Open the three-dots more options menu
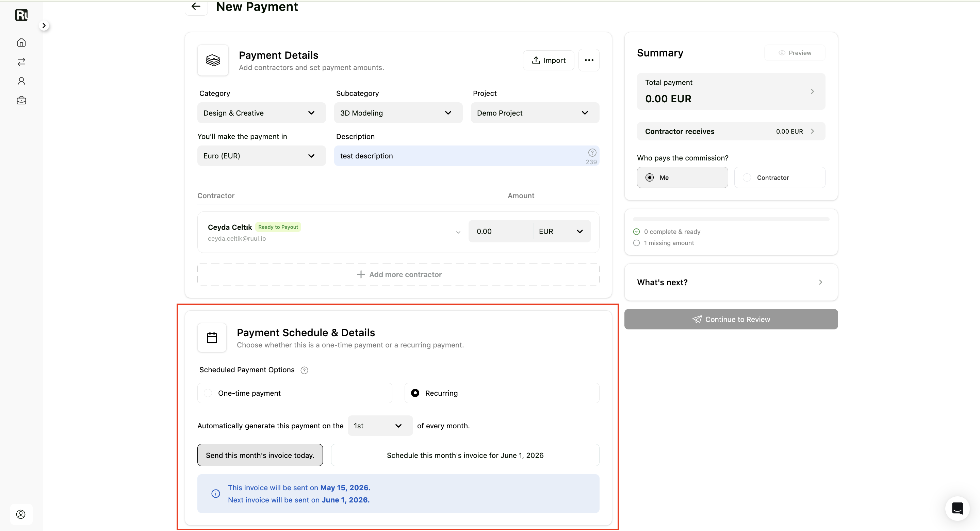The height and width of the screenshot is (531, 980). tap(589, 60)
